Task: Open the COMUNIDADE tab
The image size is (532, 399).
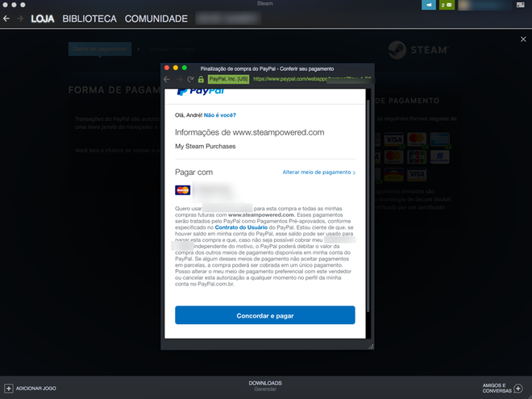Action: point(156,19)
